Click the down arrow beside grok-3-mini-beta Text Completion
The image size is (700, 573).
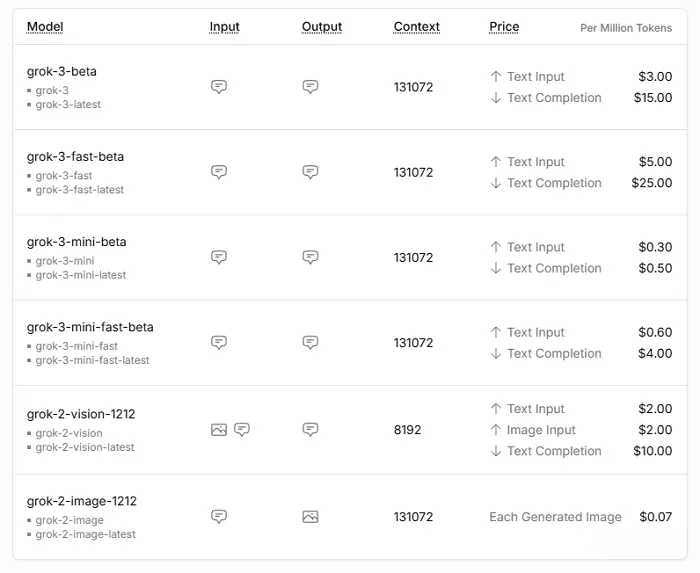point(496,268)
